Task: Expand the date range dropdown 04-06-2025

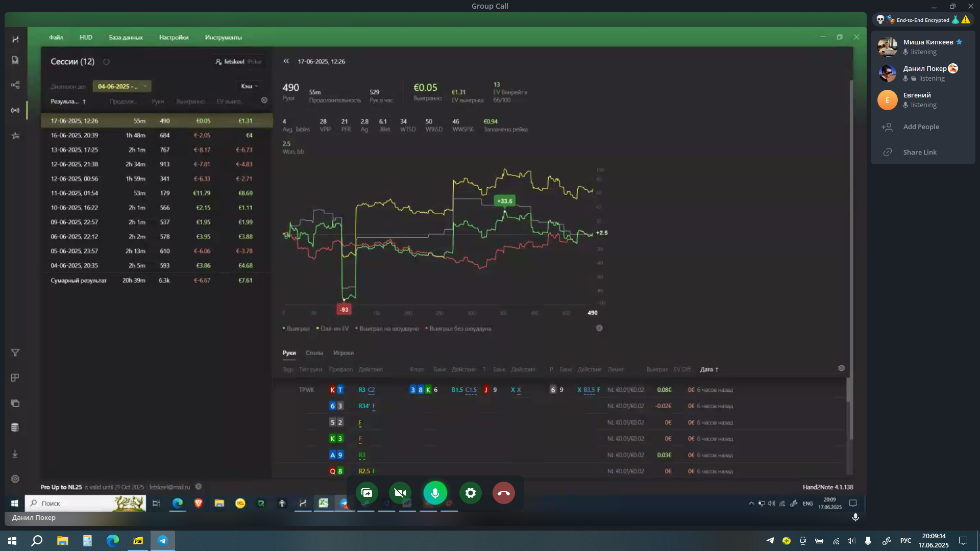Action: (122, 86)
